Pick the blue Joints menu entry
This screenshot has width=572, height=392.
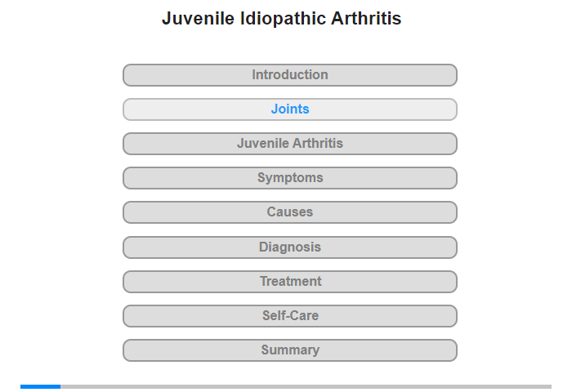coord(289,109)
